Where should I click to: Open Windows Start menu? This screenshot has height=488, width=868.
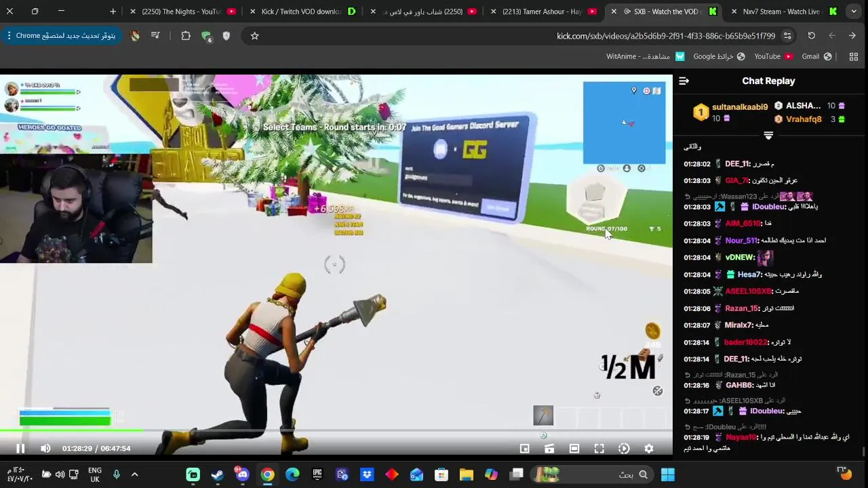668,474
